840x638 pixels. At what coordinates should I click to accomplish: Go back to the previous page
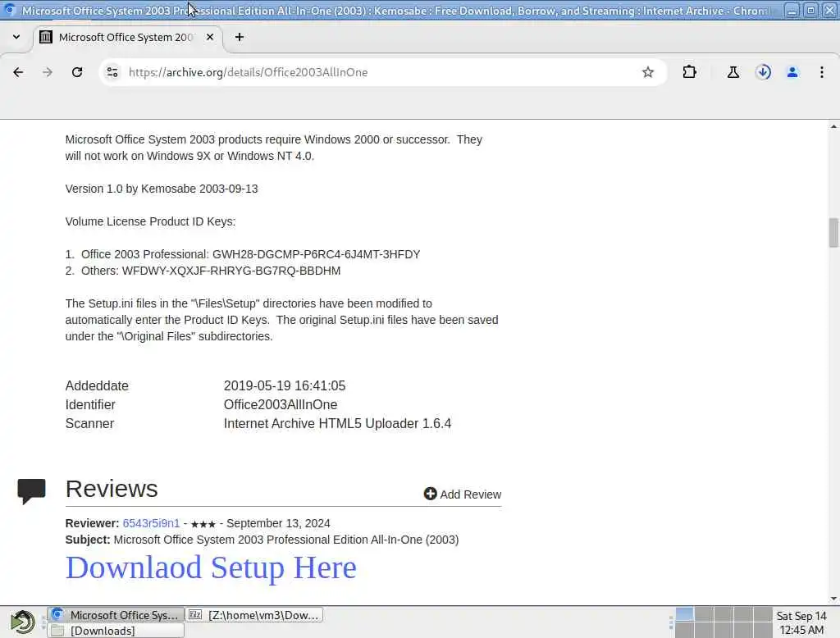coord(18,72)
